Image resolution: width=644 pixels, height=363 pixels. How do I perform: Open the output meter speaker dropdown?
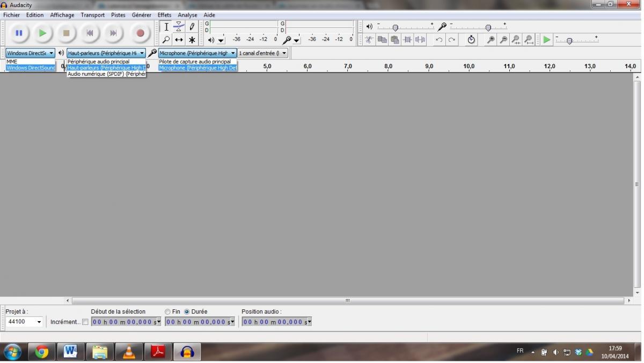pyautogui.click(x=221, y=40)
